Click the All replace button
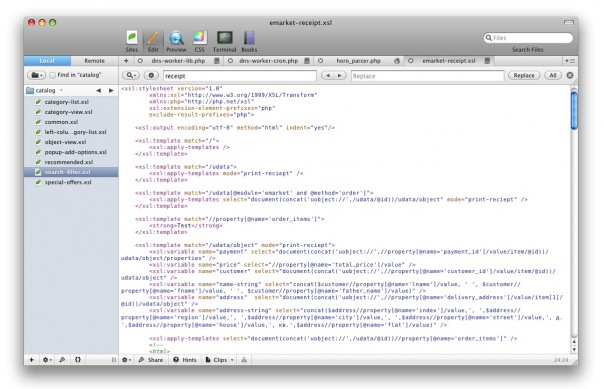The height and width of the screenshot is (389, 604). click(x=553, y=75)
